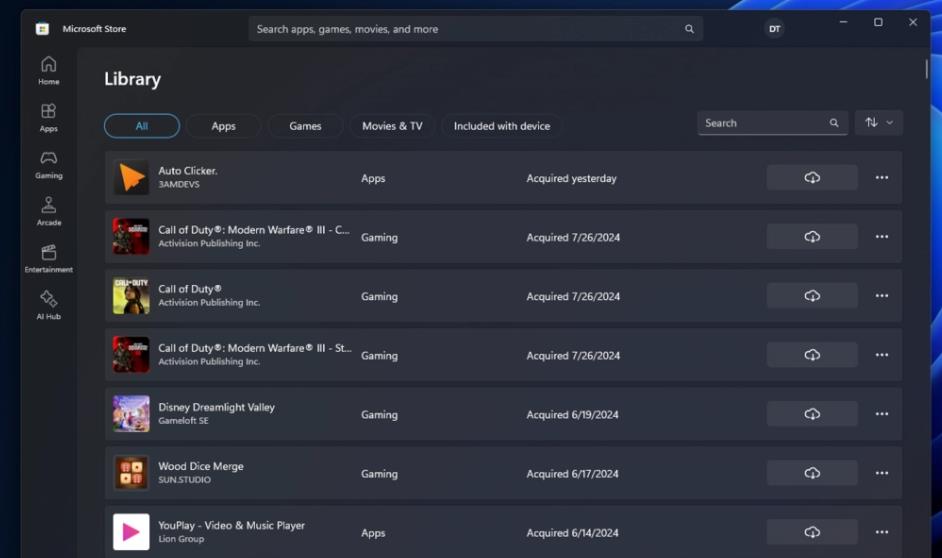
Task: Open the DT profile account button
Action: [774, 29]
